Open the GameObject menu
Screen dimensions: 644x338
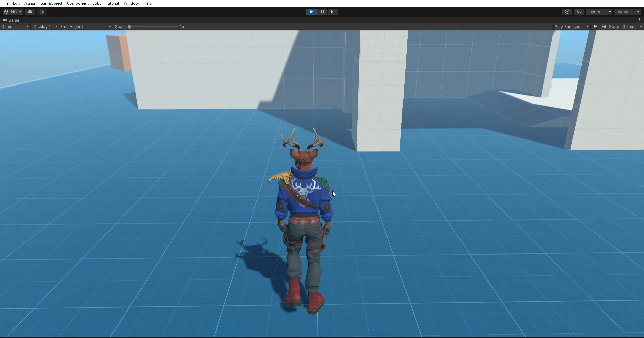pos(51,3)
